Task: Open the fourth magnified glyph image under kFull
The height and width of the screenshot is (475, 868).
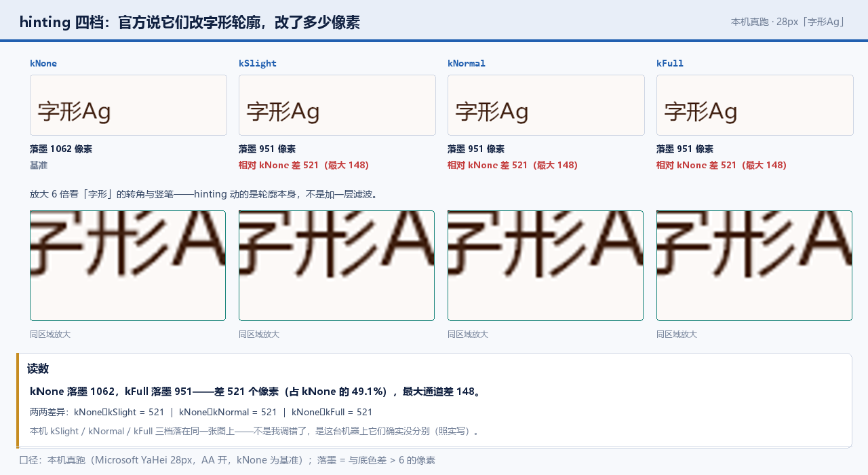Action: tap(754, 265)
